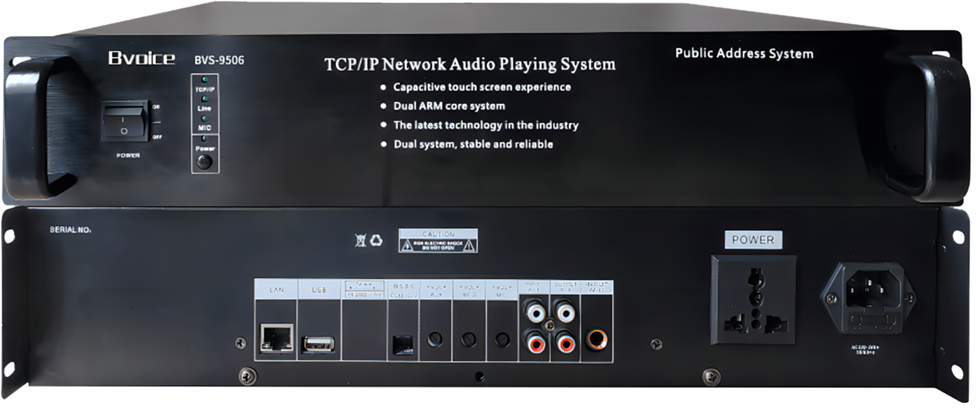
Task: Adjust the middle volume trim knob
Action: [x=468, y=339]
